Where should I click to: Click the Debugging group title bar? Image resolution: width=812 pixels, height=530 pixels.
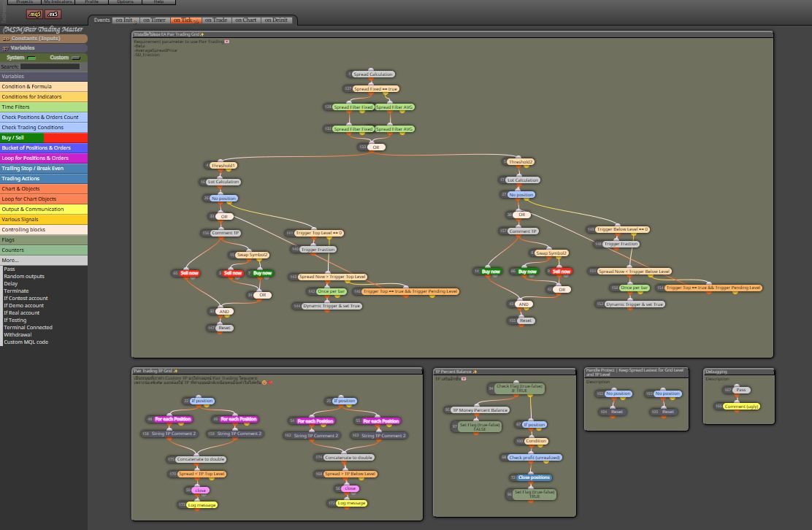tap(739, 372)
